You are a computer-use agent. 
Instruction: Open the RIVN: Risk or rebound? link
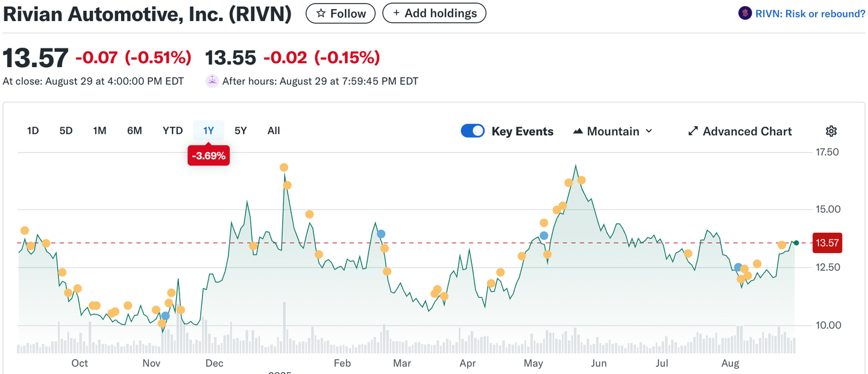810,13
